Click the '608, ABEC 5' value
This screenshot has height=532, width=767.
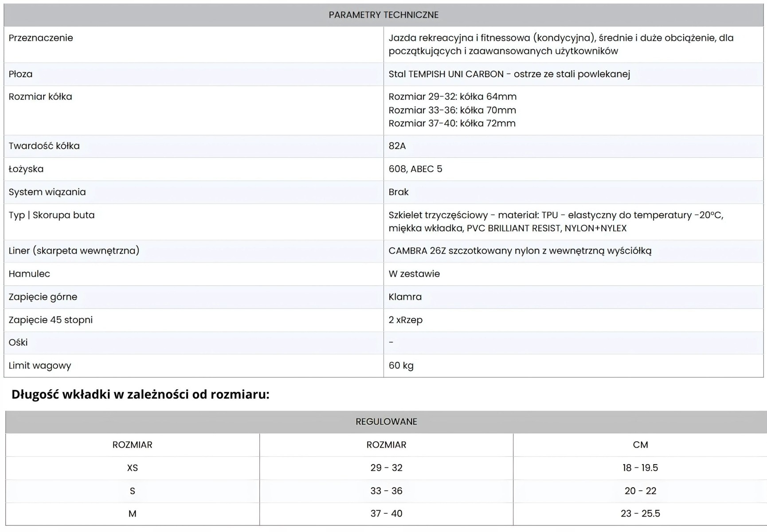coord(415,169)
